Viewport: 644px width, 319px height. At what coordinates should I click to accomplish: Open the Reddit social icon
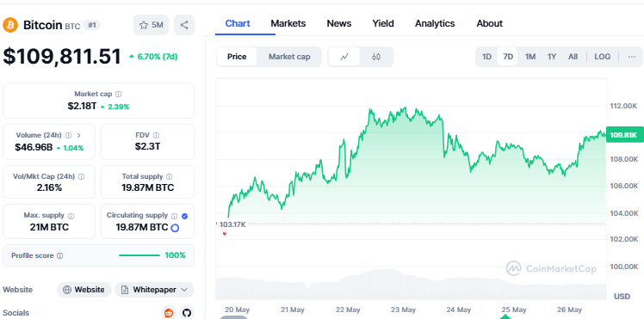point(169,313)
